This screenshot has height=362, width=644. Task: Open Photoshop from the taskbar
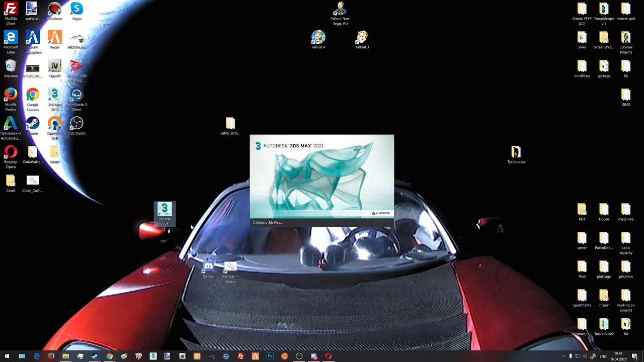pyautogui.click(x=270, y=356)
